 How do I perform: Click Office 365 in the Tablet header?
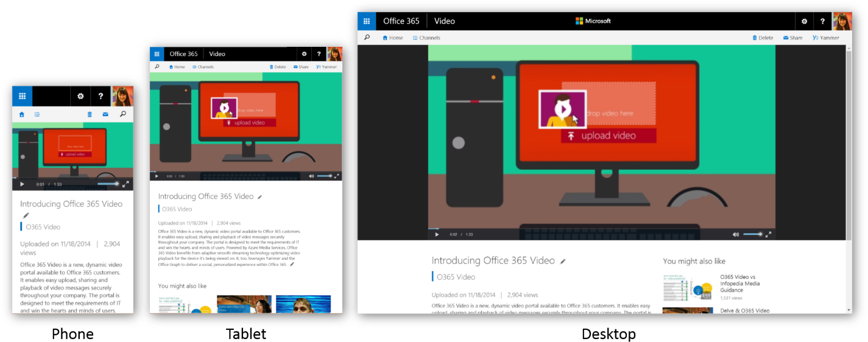(183, 54)
